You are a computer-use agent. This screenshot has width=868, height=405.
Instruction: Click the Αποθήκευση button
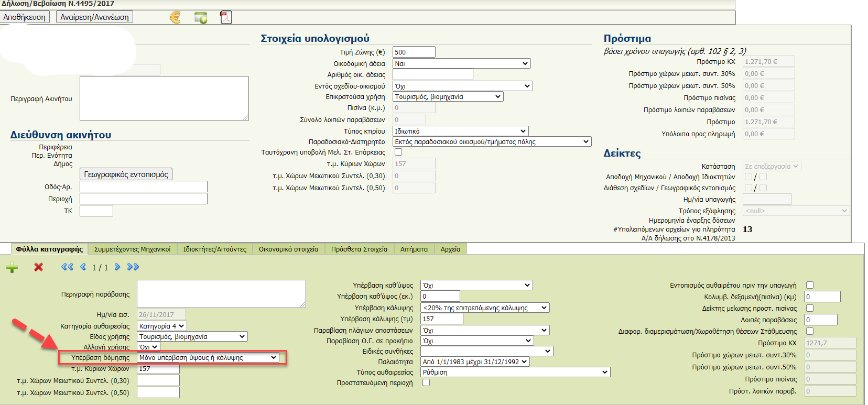(x=24, y=17)
